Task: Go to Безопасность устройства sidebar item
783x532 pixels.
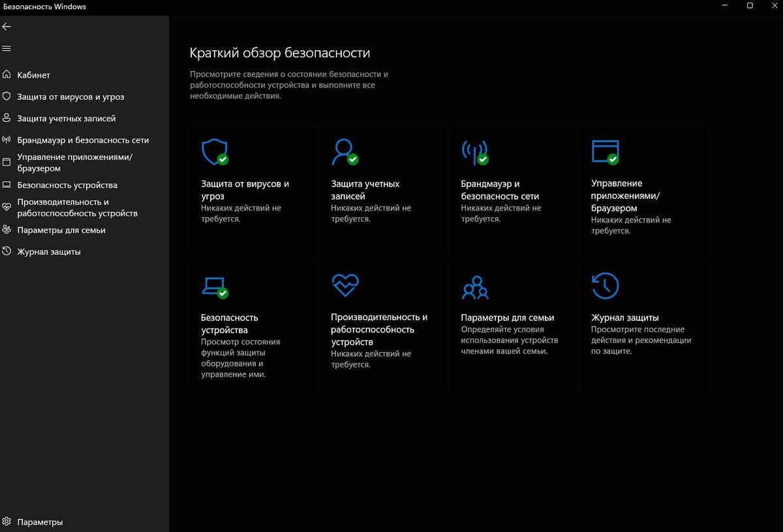Action: tap(84, 185)
